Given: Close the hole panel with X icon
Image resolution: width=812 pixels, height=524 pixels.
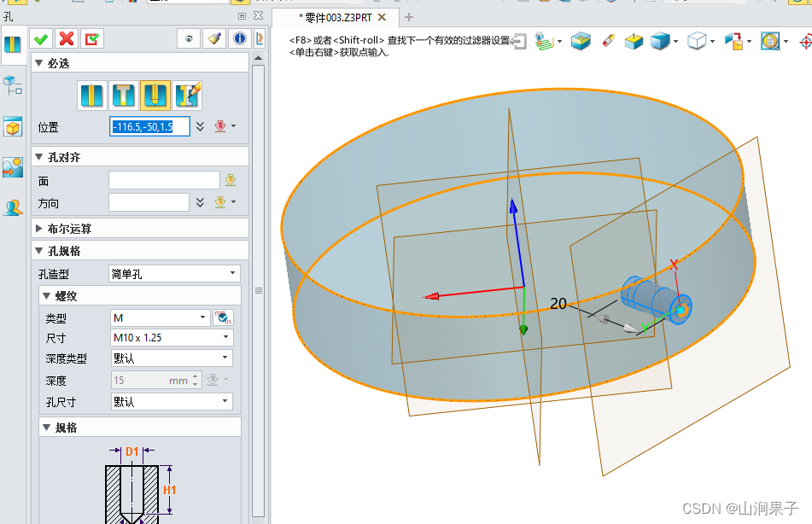Looking at the screenshot, I should [x=259, y=16].
